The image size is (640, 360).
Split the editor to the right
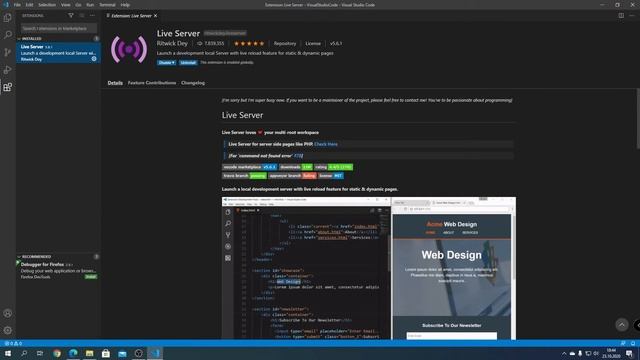click(621, 16)
